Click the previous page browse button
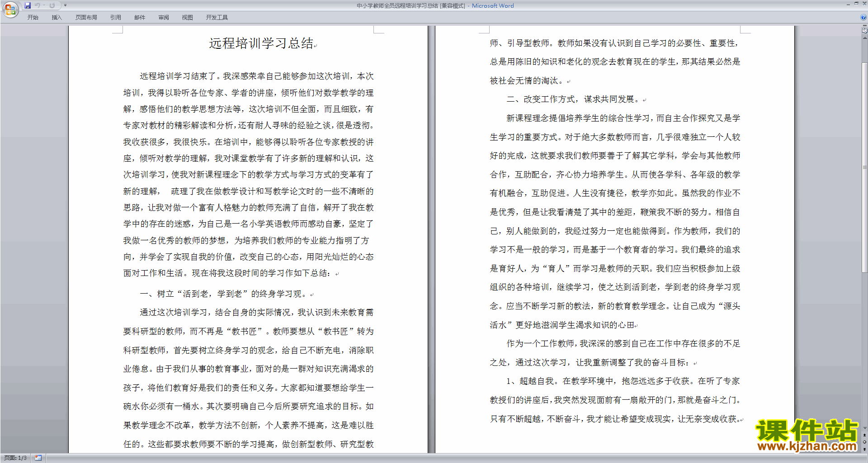 point(865,435)
